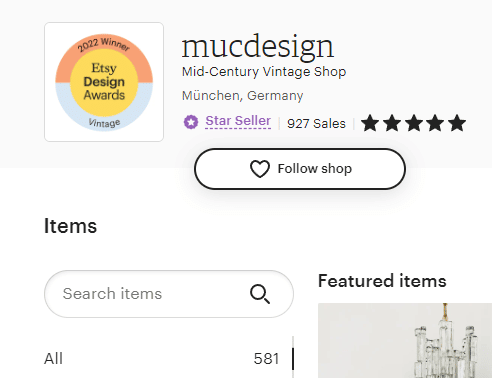The image size is (492, 378).
Task: Click the last rating star
Action: point(457,123)
